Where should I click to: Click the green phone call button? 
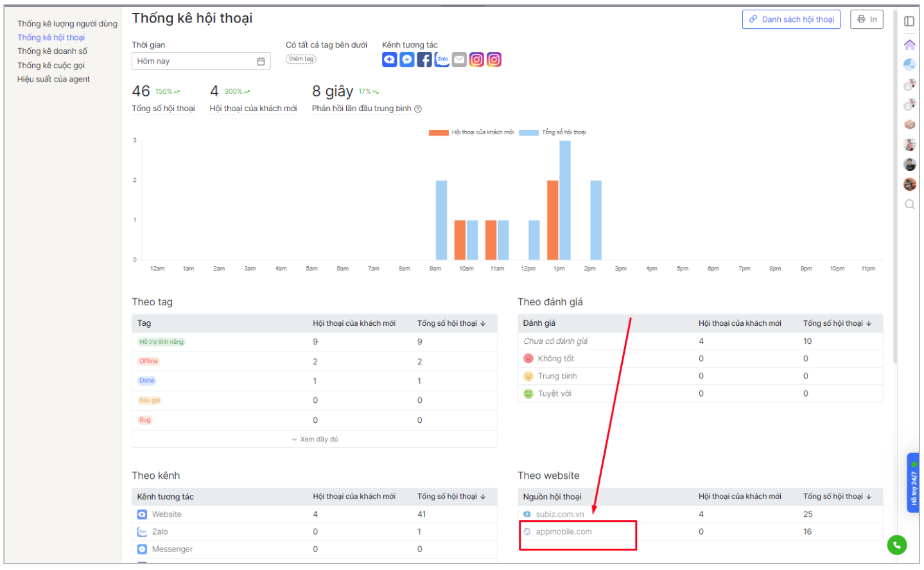[x=897, y=545]
